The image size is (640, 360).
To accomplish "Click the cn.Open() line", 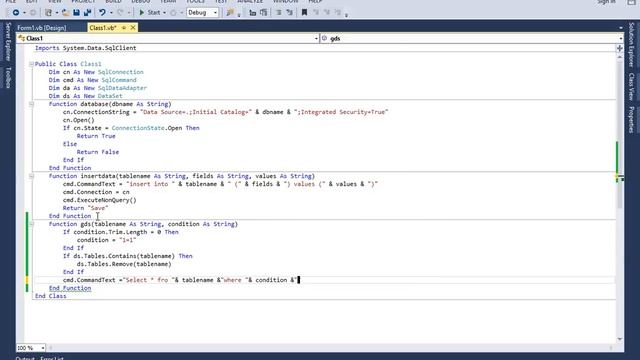I will [x=78, y=120].
